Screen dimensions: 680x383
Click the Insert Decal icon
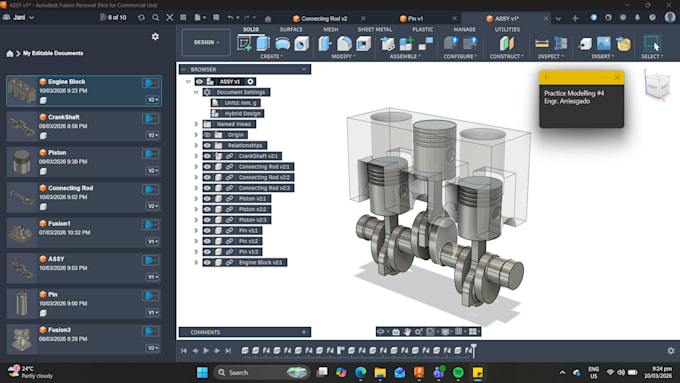(623, 43)
